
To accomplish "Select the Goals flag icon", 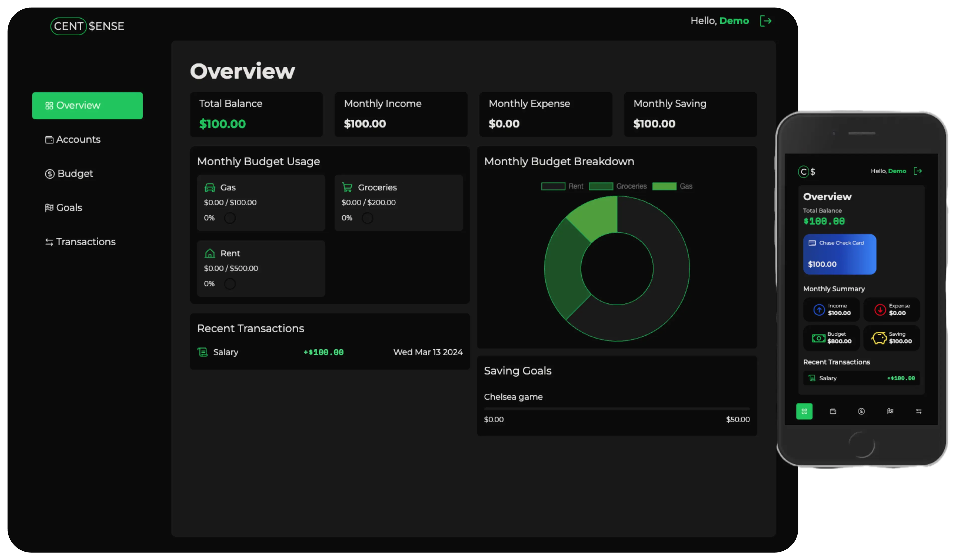I will click(x=49, y=207).
